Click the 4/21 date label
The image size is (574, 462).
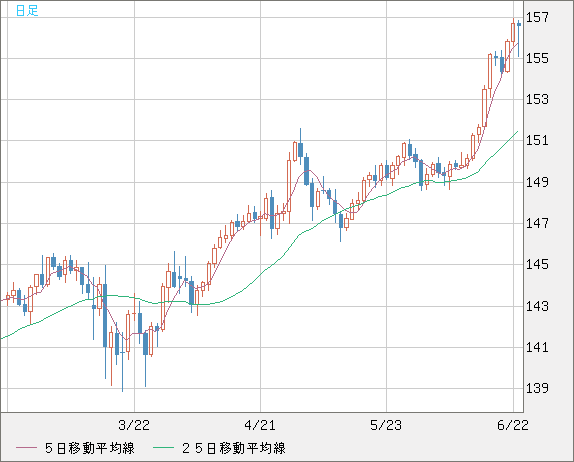[x=260, y=425]
